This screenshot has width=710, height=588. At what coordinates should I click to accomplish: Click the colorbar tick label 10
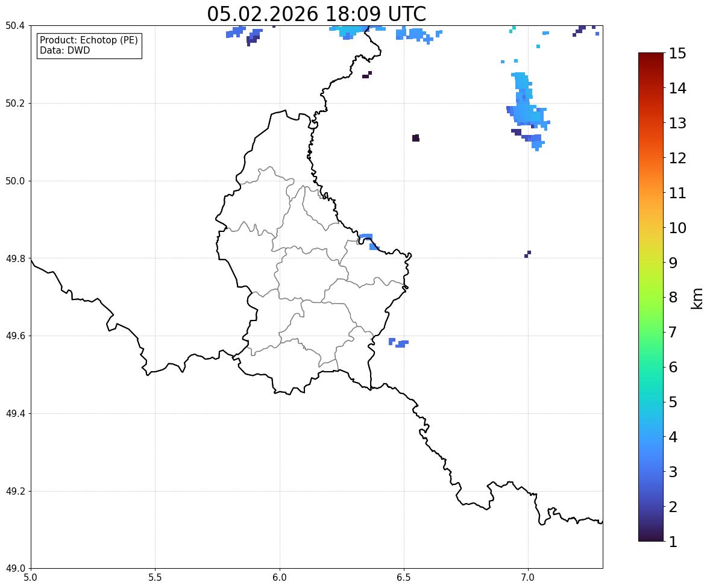[x=677, y=228]
